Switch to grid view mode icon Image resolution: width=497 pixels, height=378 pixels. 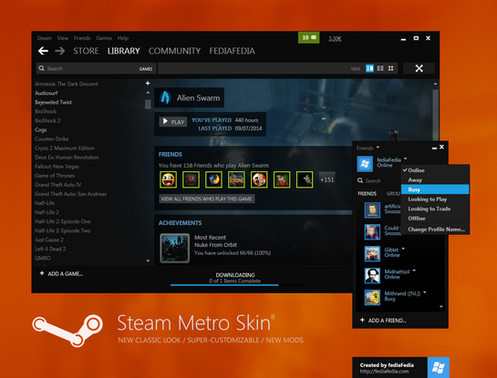pos(391,68)
